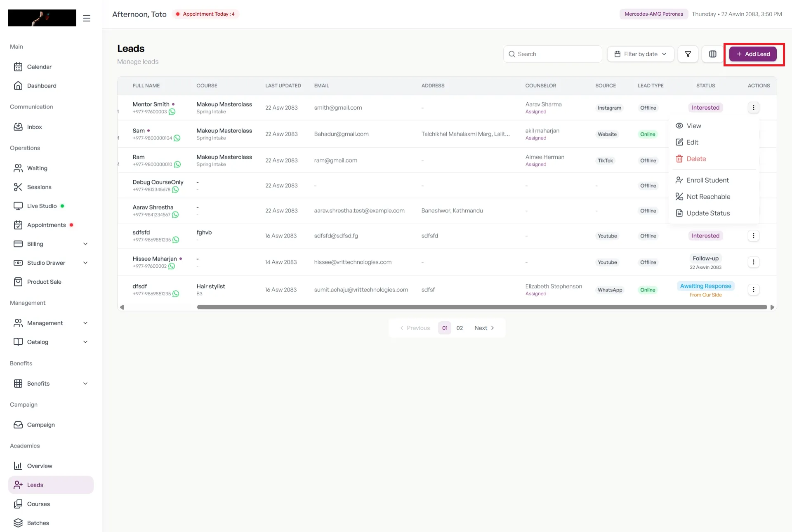The image size is (792, 532).
Task: Click WhatsApp icon for Debug CourseOnly
Action: click(x=175, y=190)
